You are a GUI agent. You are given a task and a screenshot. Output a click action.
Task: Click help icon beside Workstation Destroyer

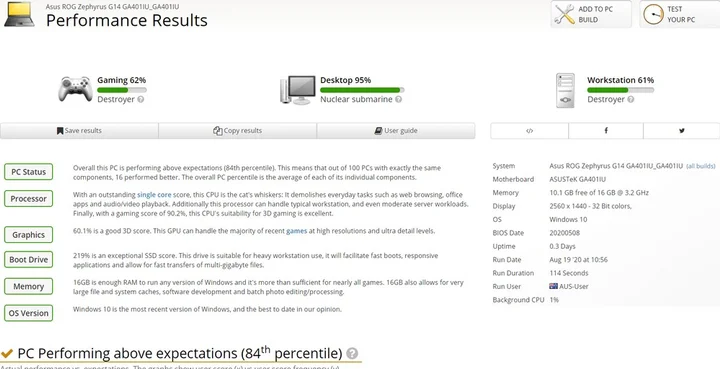click(x=631, y=100)
